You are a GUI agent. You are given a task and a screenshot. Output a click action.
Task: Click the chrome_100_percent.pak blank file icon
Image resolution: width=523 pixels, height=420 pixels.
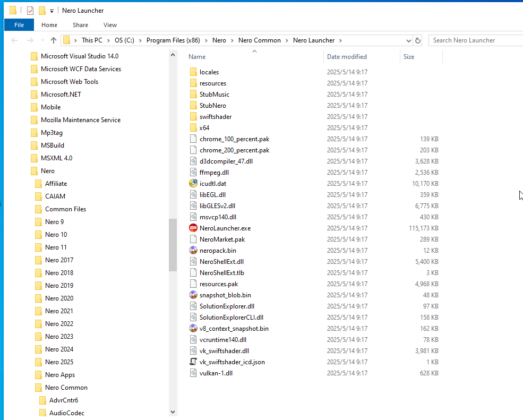[x=193, y=139]
